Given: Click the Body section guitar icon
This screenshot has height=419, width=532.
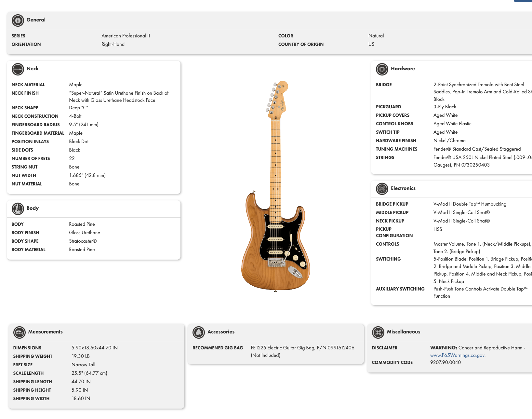Looking at the screenshot, I should click(x=18, y=209).
